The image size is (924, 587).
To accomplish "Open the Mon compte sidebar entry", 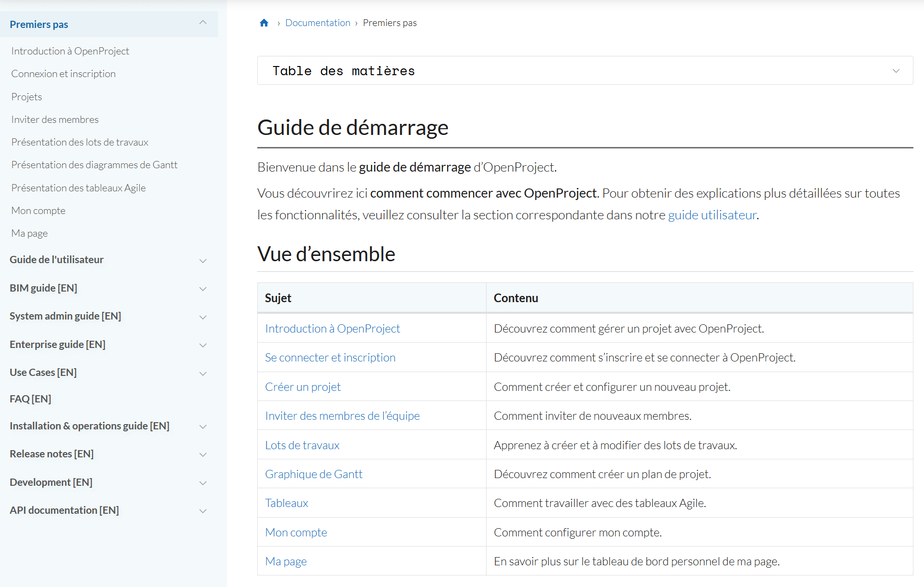I will coord(38,210).
